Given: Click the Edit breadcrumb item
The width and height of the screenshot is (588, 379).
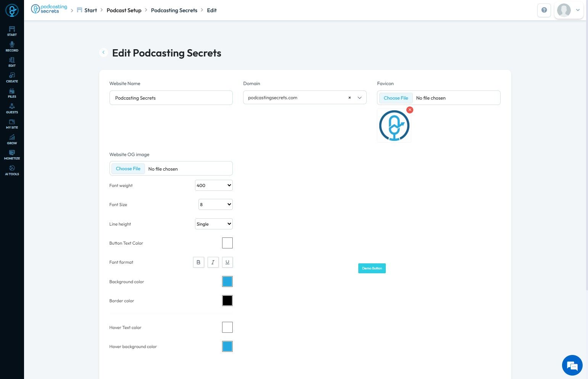Looking at the screenshot, I should (212, 10).
